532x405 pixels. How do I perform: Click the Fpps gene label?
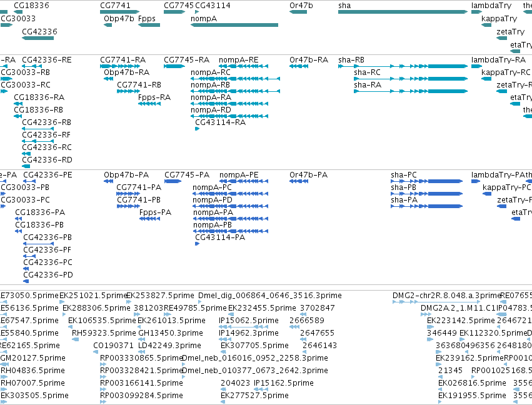pos(147,19)
